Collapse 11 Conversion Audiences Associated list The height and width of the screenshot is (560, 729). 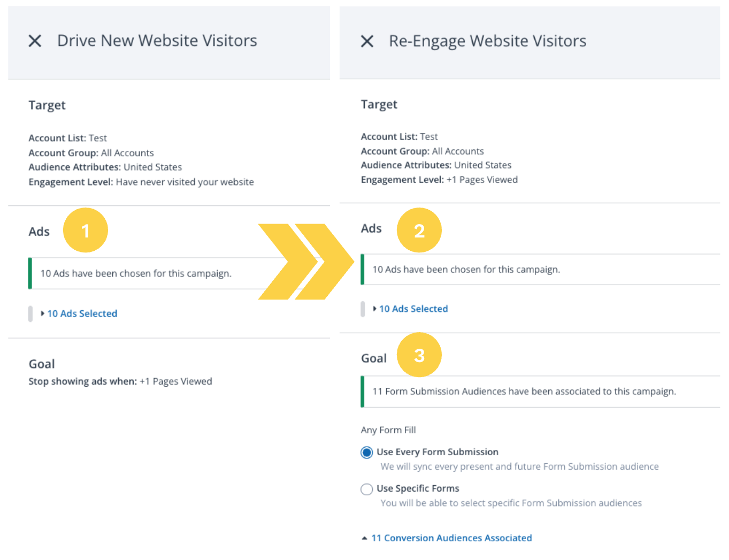[451, 538]
